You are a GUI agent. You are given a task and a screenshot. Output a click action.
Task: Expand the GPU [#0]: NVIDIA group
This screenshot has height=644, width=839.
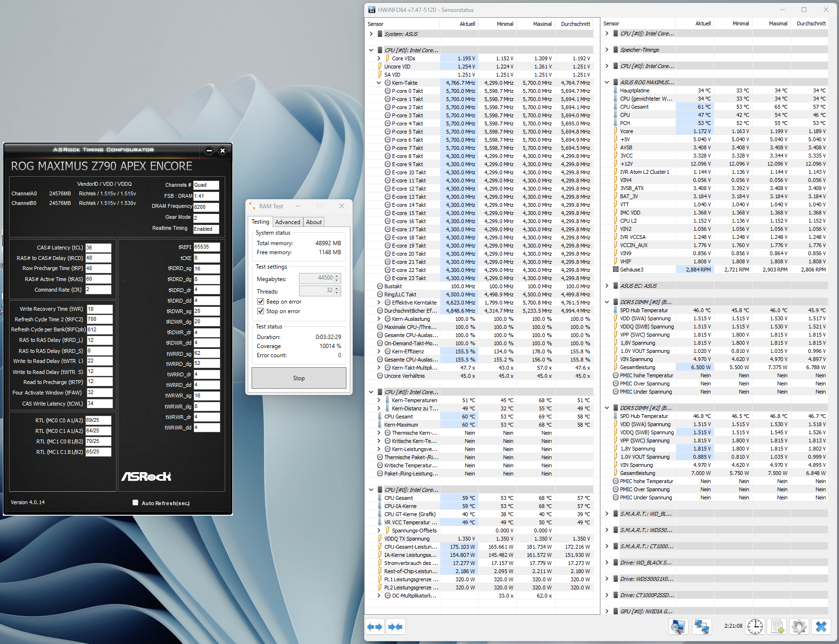(x=607, y=611)
